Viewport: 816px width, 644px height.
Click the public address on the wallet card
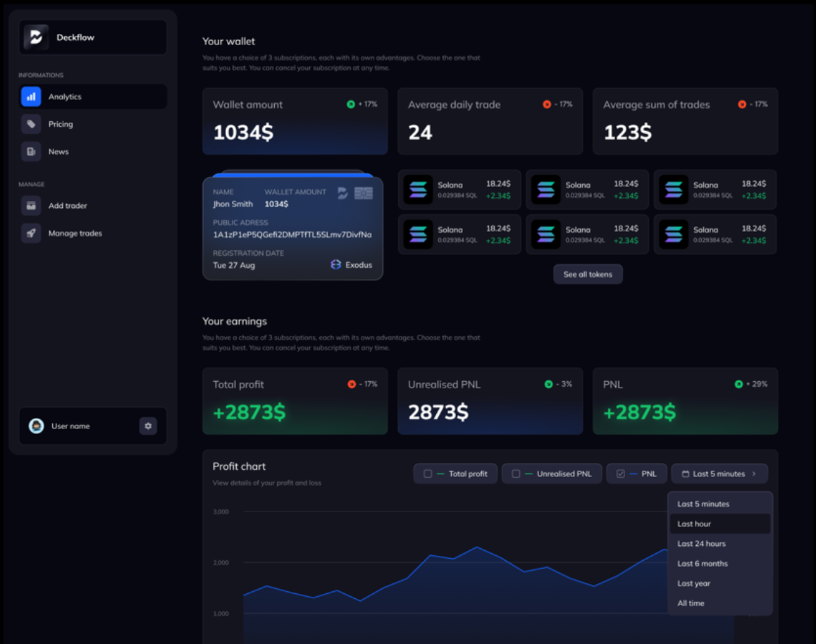pyautogui.click(x=292, y=235)
